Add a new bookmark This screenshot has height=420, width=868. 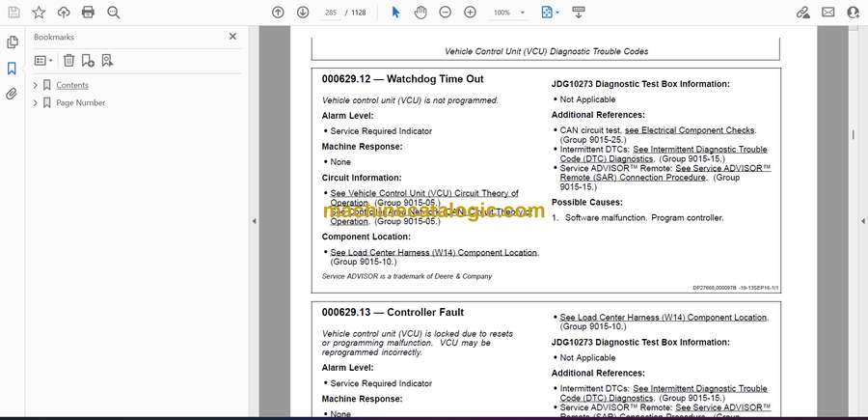[x=88, y=61]
